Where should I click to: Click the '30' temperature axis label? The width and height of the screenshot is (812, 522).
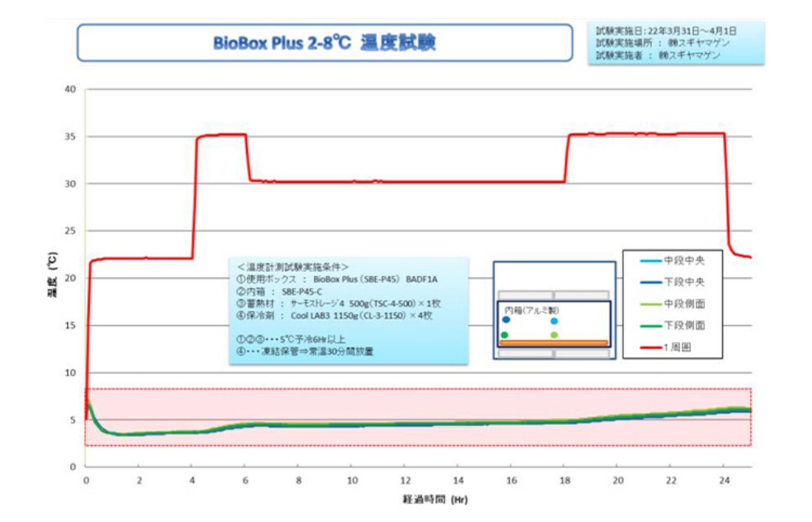(70, 184)
